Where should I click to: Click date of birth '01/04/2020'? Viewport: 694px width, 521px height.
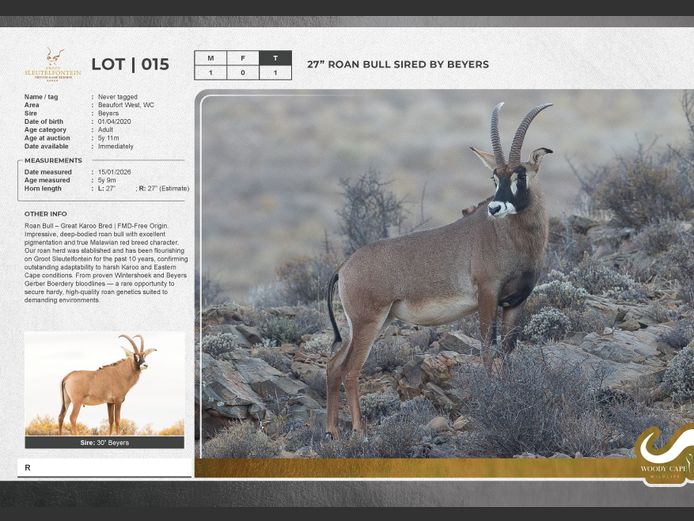click(114, 121)
